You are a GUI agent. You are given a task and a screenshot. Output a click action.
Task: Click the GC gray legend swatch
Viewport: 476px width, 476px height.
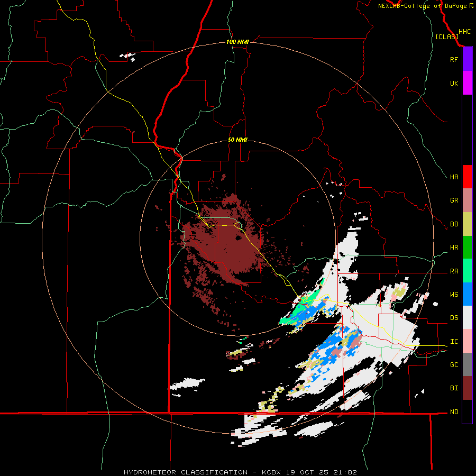(x=467, y=364)
